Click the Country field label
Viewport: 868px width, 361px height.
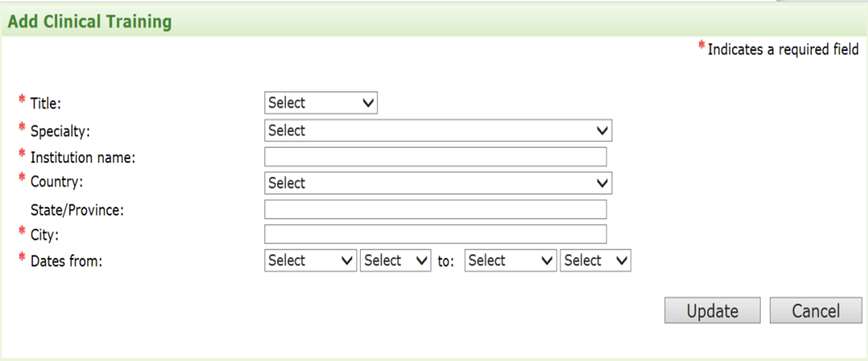point(57,183)
